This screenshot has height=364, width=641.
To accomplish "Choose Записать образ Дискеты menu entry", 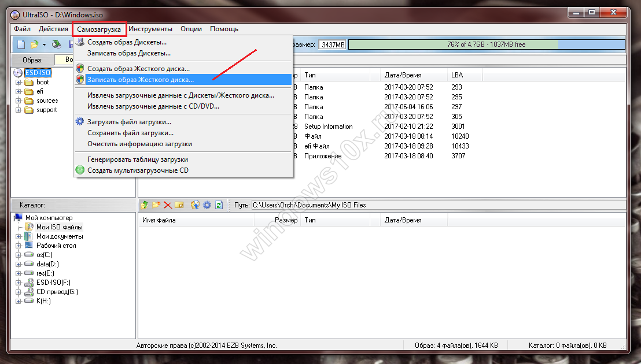I will pos(183,53).
